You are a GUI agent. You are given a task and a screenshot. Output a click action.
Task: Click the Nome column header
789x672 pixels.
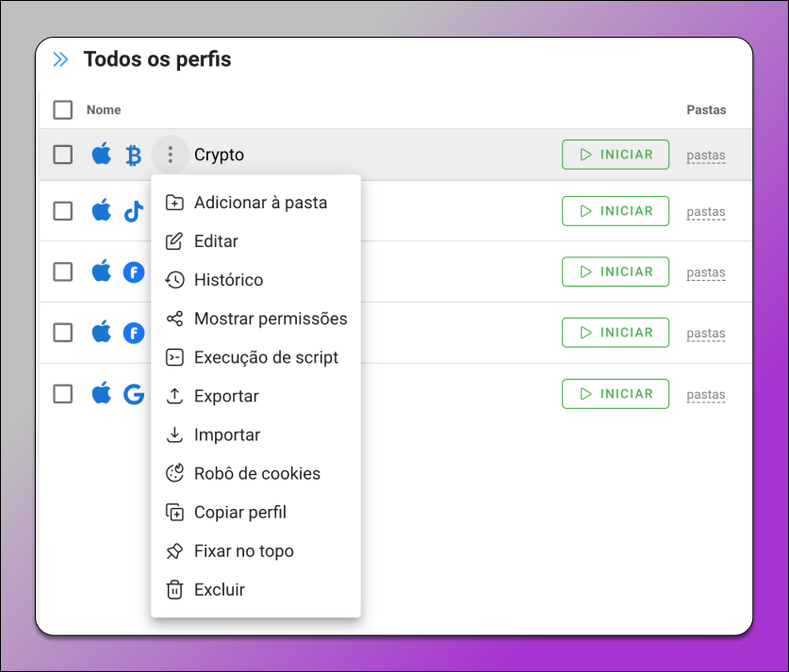(x=104, y=109)
